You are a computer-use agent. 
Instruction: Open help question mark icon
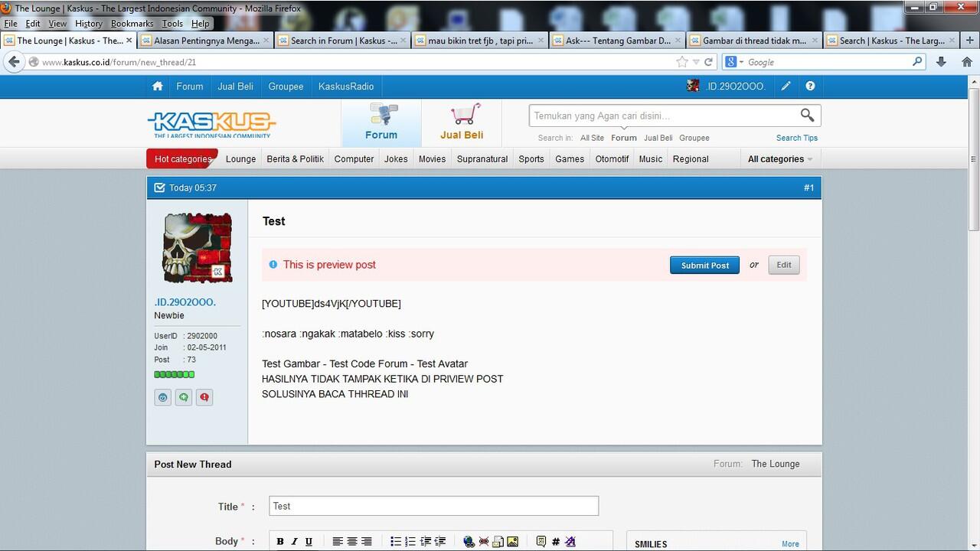(x=810, y=86)
